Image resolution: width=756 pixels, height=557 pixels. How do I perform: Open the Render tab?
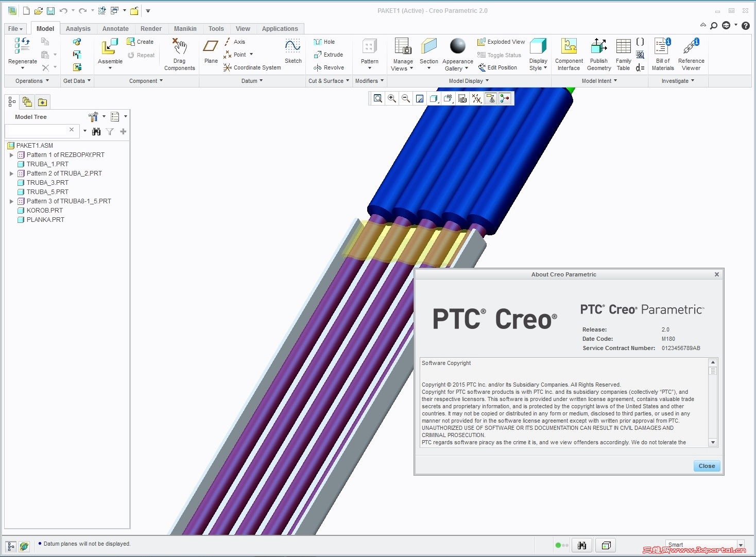(x=151, y=29)
